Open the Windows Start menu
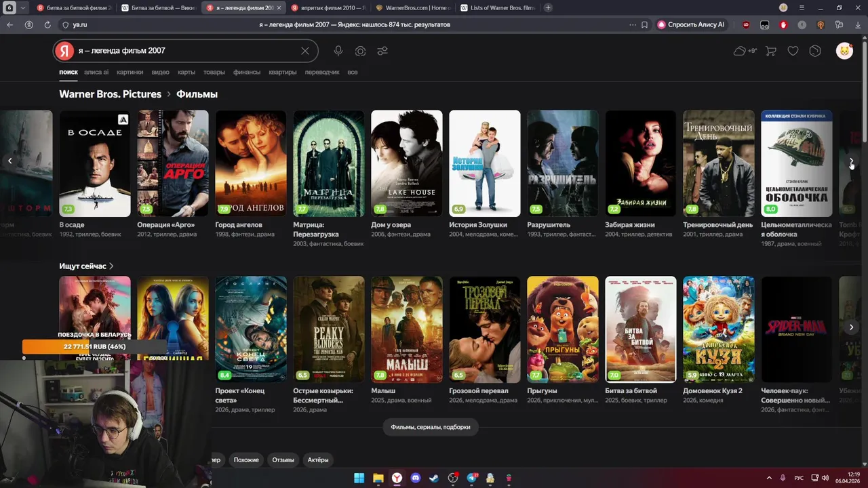868x488 pixels. pyautogui.click(x=359, y=478)
